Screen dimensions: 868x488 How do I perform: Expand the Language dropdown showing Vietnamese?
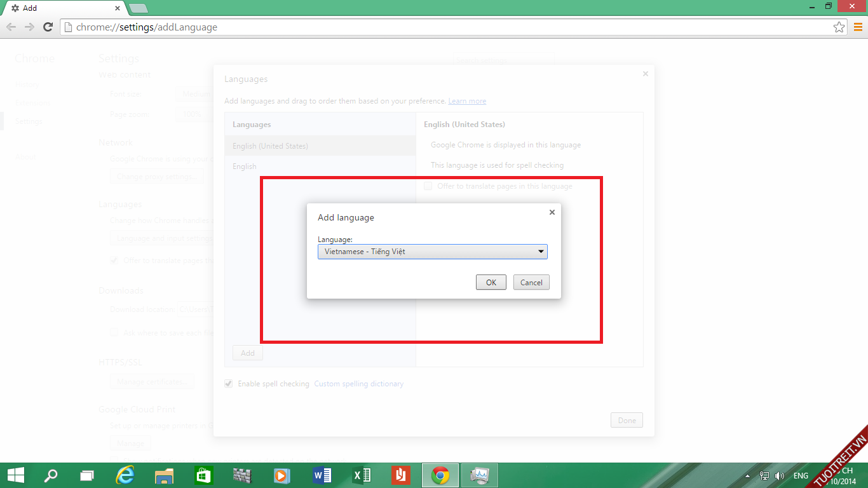point(432,252)
